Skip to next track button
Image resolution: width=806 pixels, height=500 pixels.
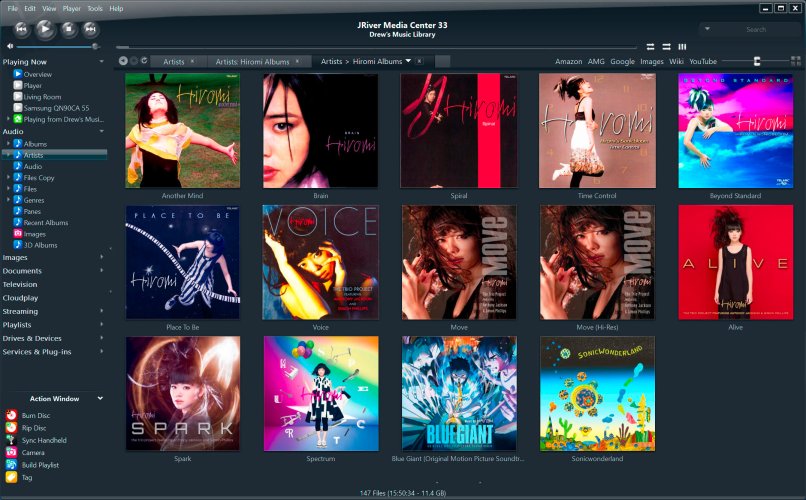pos(90,29)
